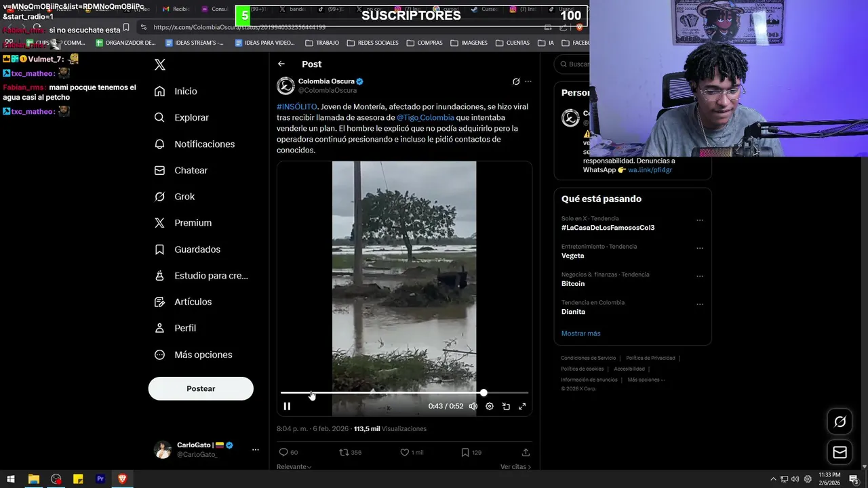
Task: Open Vegeta trend options dots
Action: (700, 248)
